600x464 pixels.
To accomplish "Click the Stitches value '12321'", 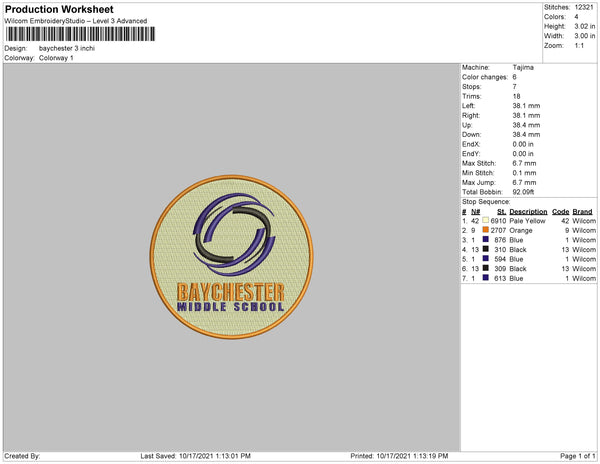I will [584, 7].
